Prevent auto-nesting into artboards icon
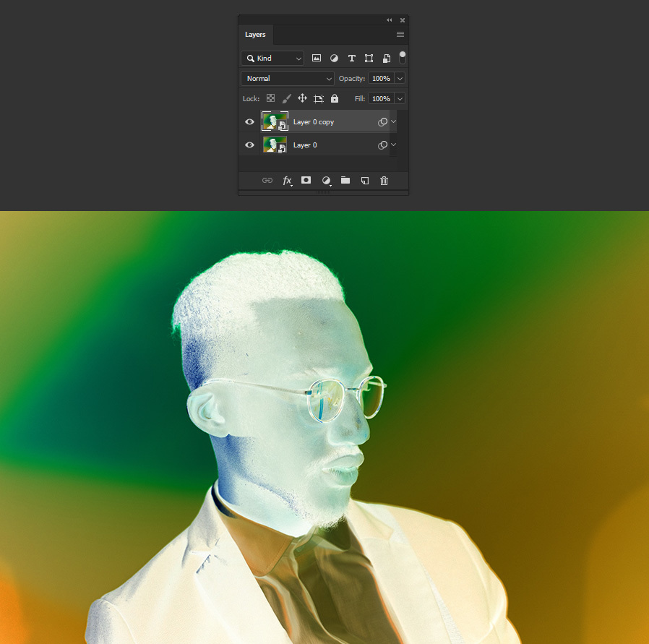This screenshot has height=644, width=649. point(318,98)
